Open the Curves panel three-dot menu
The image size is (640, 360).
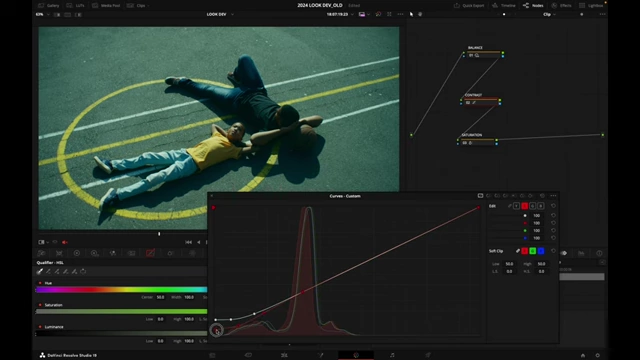coord(553,196)
